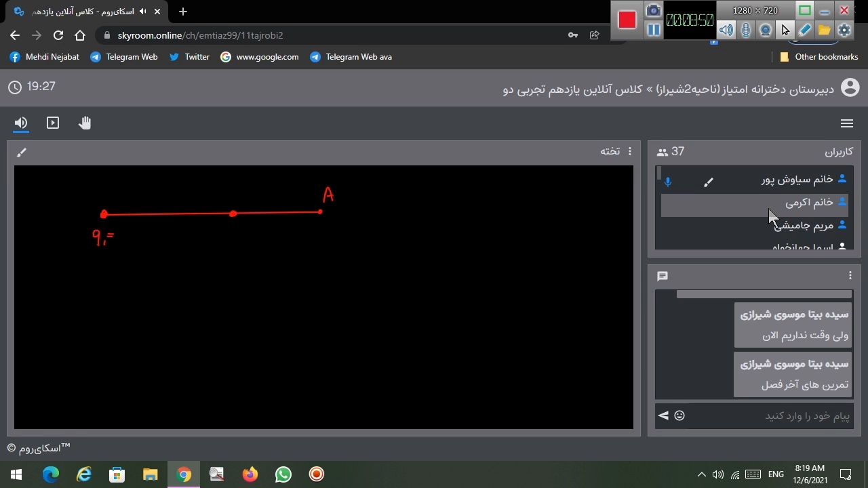Click the red record stop button
The image size is (868, 488).
click(627, 20)
